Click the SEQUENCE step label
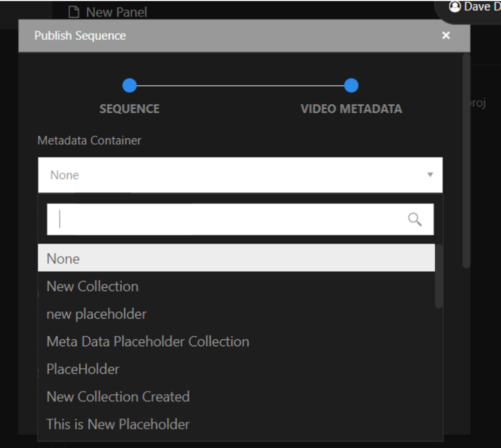This screenshot has height=448, width=501. point(129,109)
